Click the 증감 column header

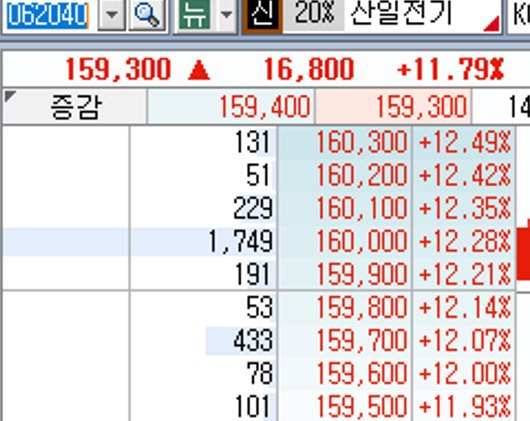click(x=75, y=107)
